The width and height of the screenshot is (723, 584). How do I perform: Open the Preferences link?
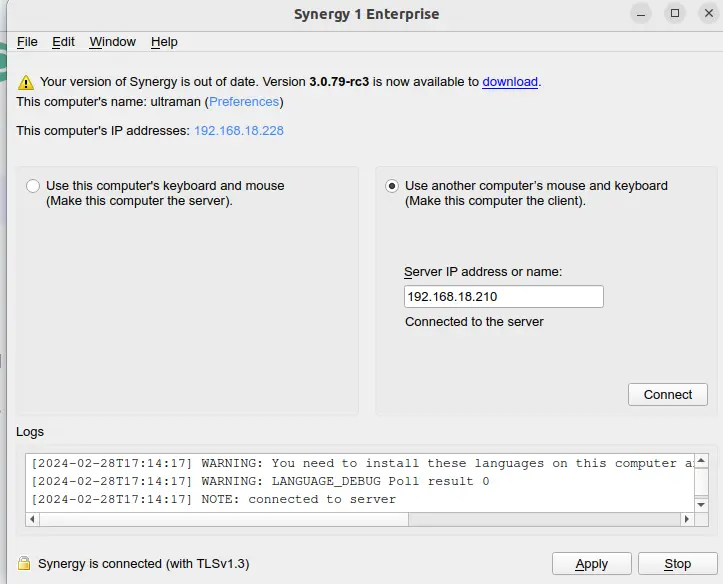(x=244, y=101)
